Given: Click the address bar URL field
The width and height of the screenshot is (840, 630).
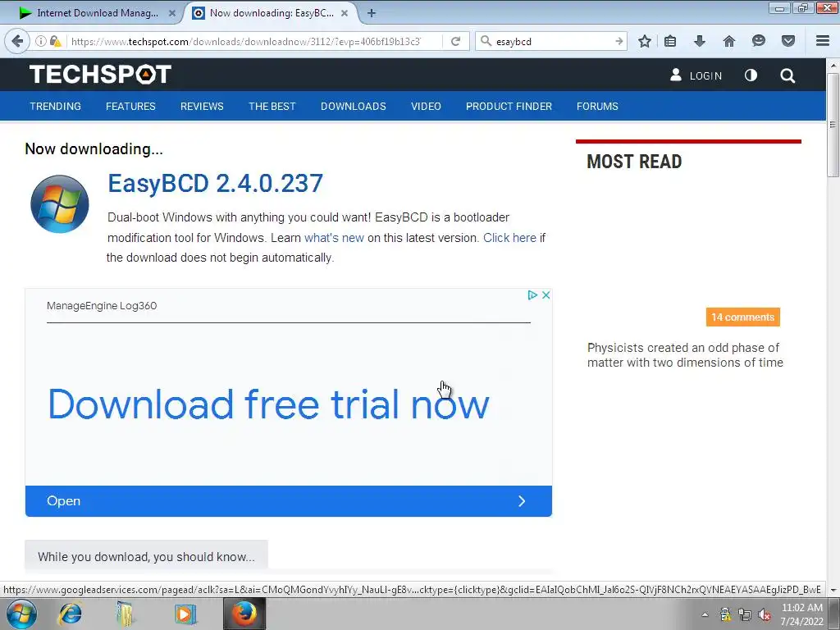Looking at the screenshot, I should point(246,41).
